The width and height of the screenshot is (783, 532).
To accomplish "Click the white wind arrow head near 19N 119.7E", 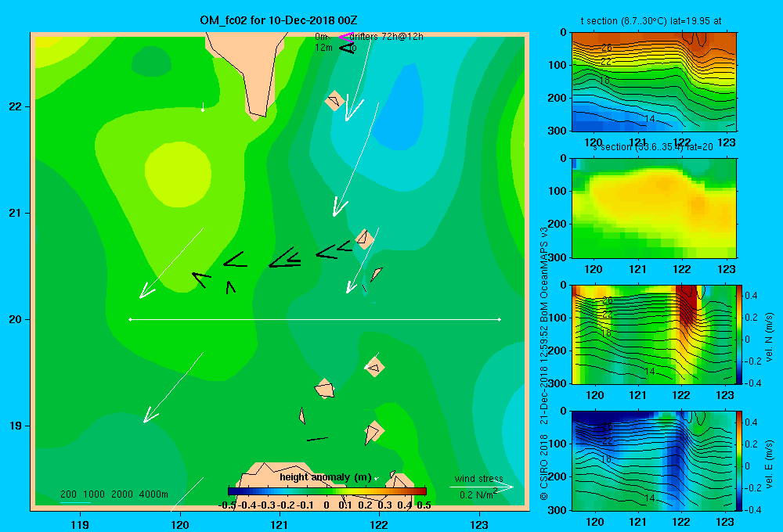I will click(x=151, y=415).
